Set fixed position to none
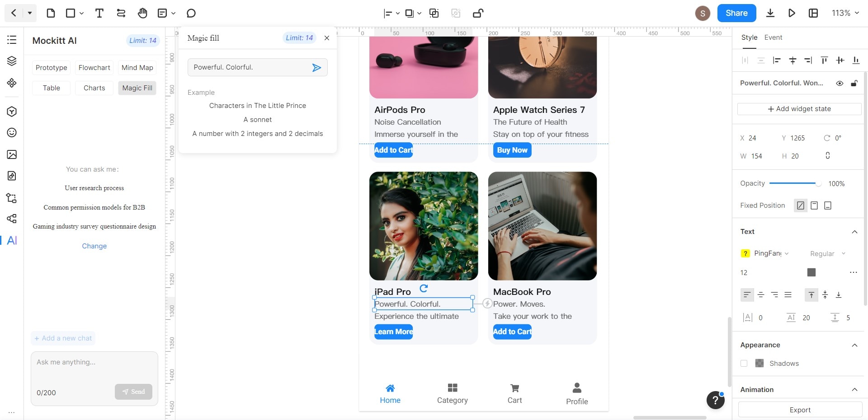Image resolution: width=868 pixels, height=420 pixels. click(801, 205)
